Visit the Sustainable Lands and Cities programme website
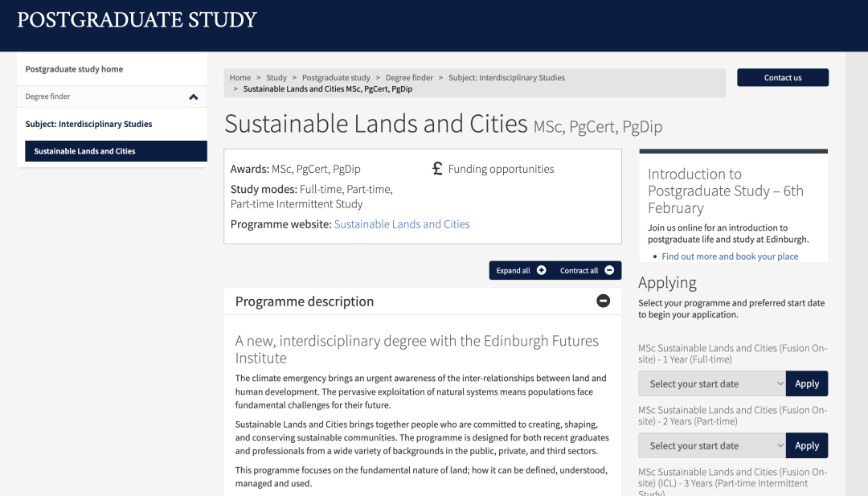 [402, 224]
